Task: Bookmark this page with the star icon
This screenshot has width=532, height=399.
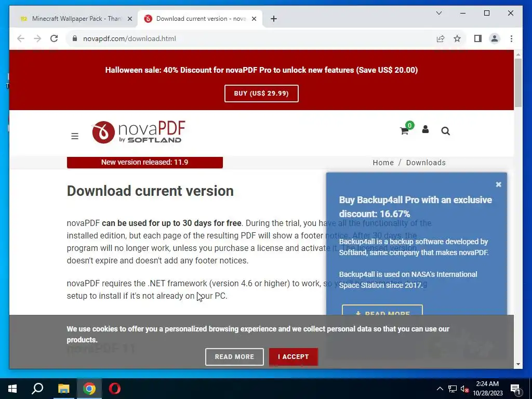Action: pyautogui.click(x=457, y=38)
